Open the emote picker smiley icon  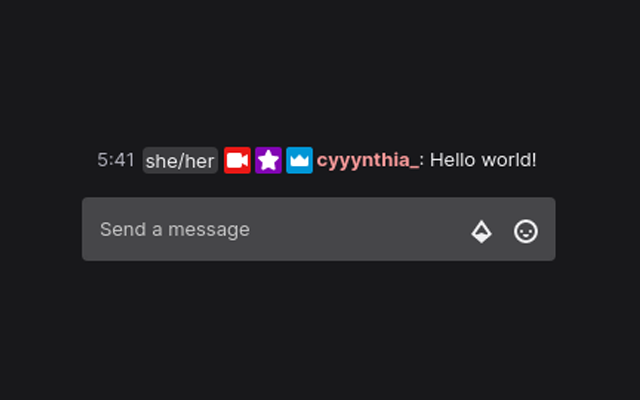[x=526, y=231]
